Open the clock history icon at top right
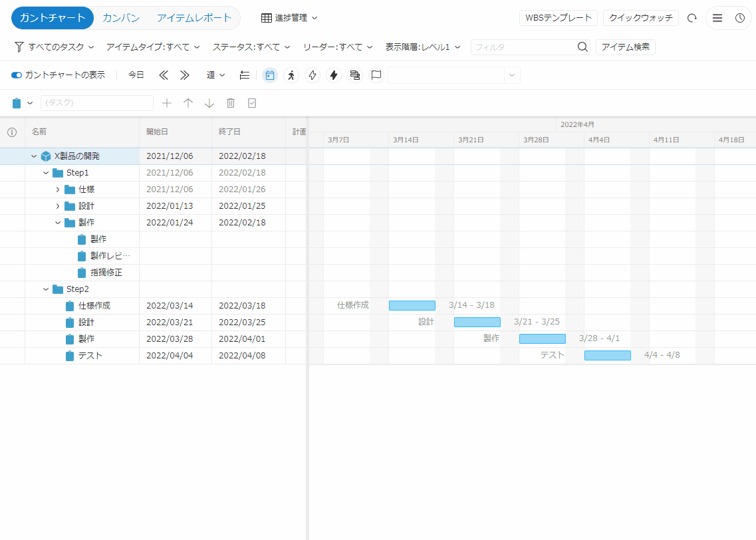Viewport: 756px width, 540px height. tap(740, 18)
